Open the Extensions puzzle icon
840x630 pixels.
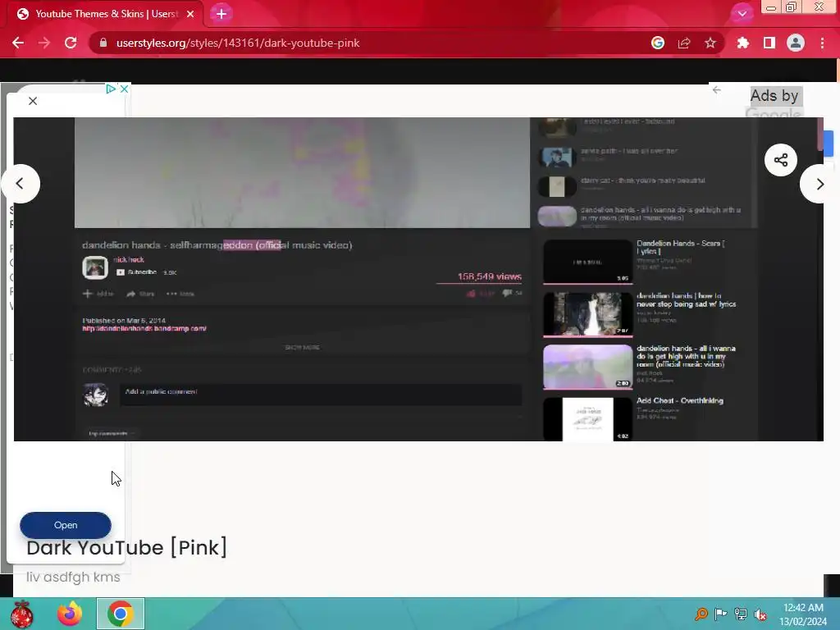tap(743, 43)
